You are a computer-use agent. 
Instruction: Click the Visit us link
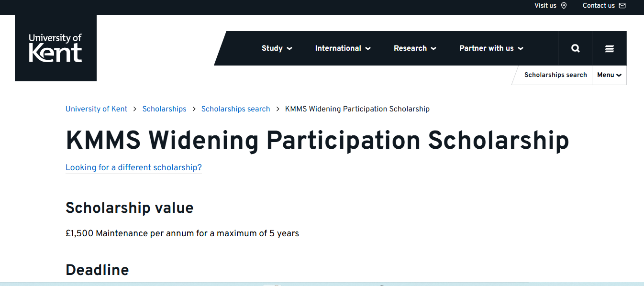click(545, 5)
